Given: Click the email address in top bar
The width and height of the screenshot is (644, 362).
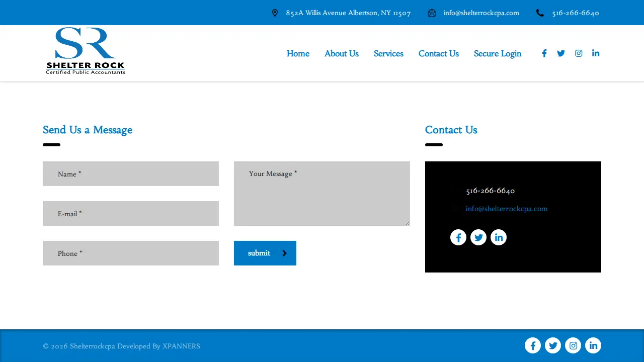Looking at the screenshot, I should [481, 13].
